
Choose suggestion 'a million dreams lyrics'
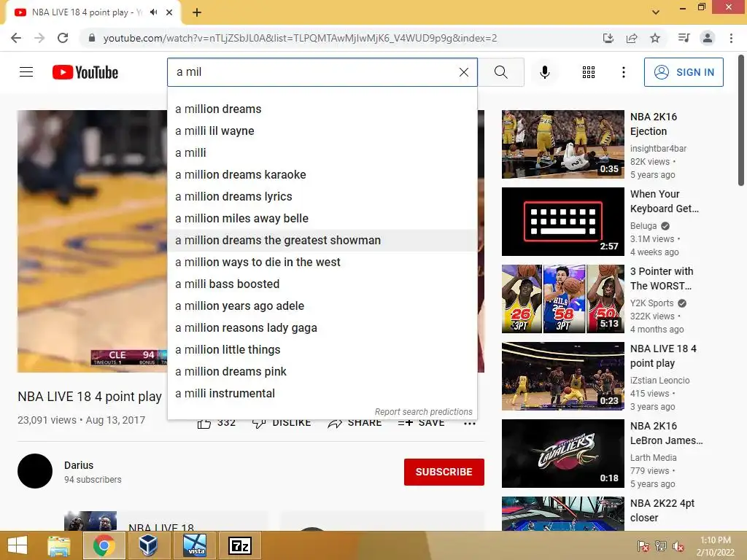tap(322, 197)
